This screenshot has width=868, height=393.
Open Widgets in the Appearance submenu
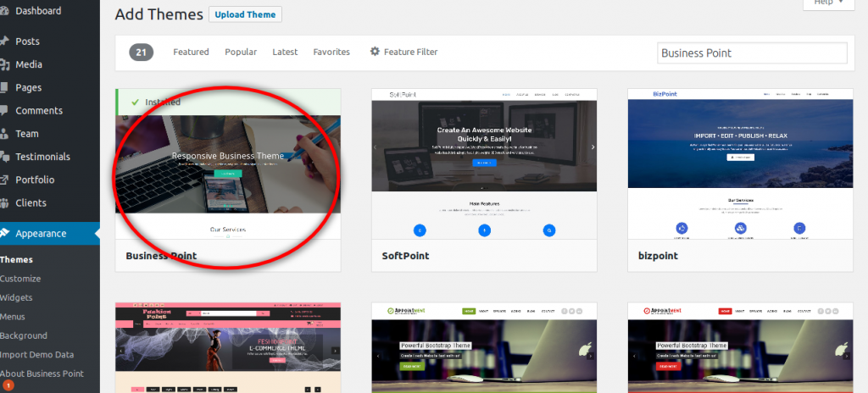tap(17, 298)
